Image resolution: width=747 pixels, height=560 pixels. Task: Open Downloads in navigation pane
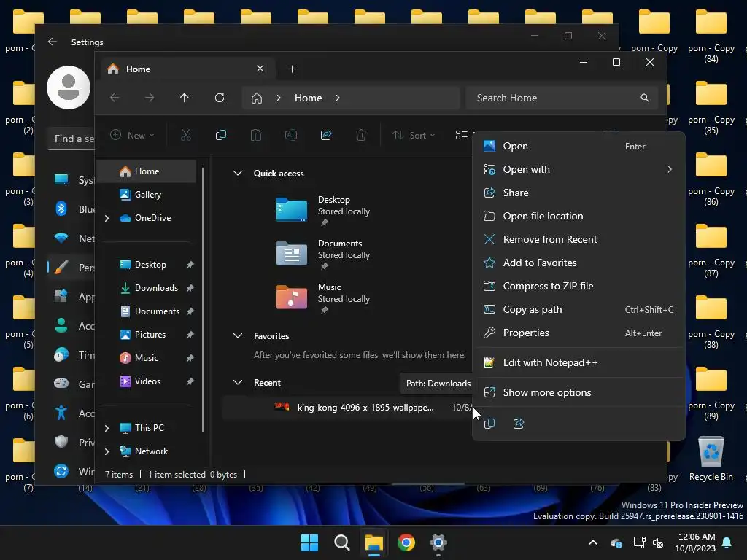coord(147,288)
